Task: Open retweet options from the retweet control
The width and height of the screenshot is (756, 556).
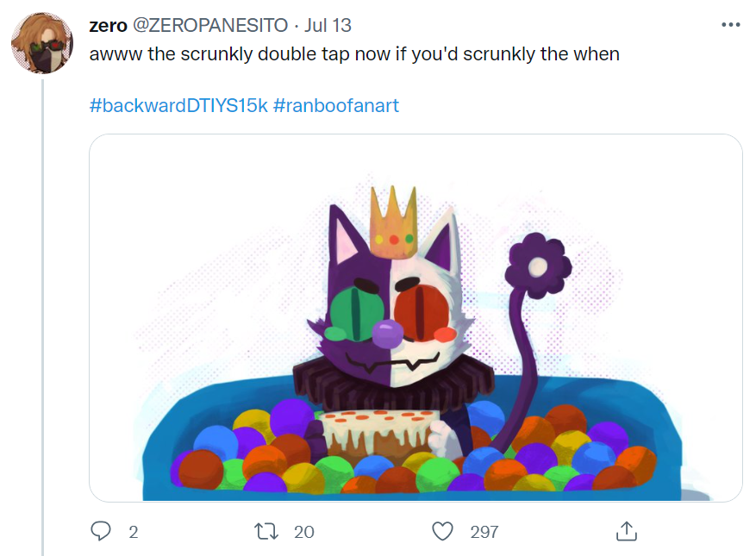Action: pos(266,532)
